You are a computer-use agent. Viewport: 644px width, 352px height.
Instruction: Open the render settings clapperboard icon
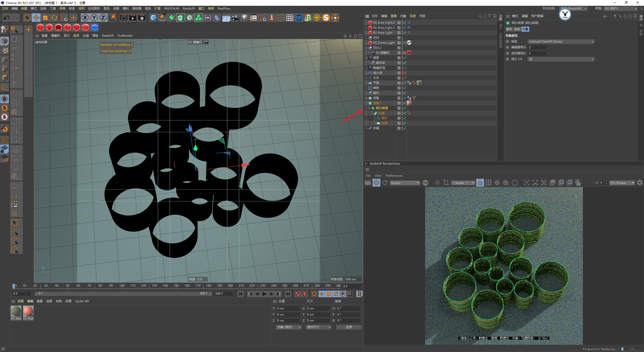(x=142, y=18)
